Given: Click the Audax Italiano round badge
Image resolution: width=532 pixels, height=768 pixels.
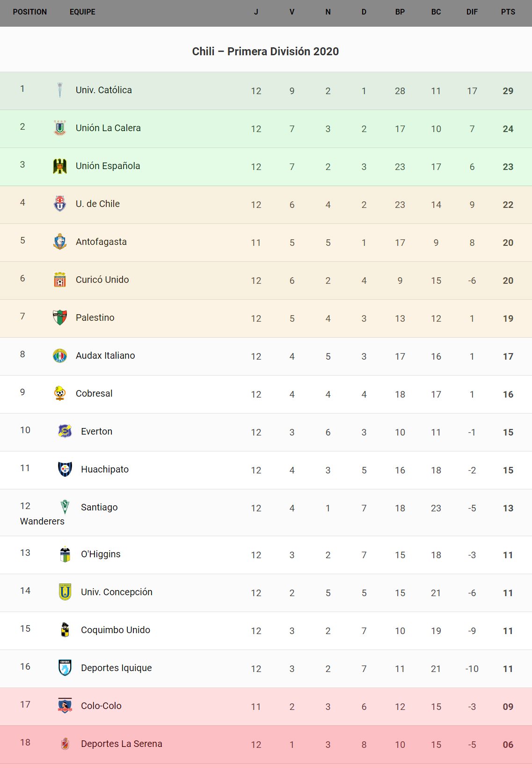Looking at the screenshot, I should click(60, 355).
